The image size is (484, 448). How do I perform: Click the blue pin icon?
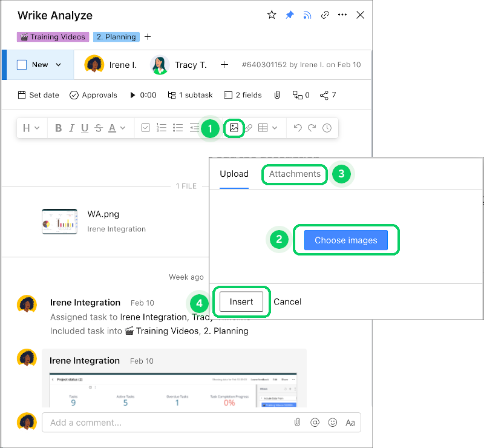[290, 15]
